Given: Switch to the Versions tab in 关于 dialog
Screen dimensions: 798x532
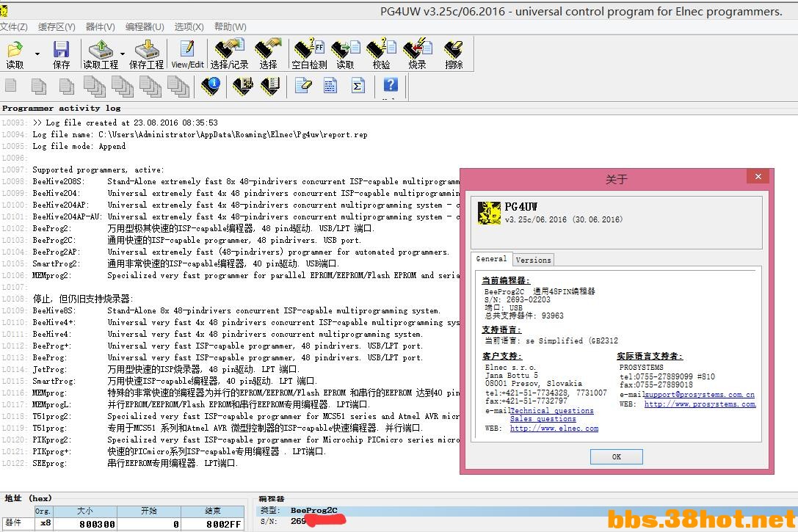Looking at the screenshot, I should (x=534, y=260).
